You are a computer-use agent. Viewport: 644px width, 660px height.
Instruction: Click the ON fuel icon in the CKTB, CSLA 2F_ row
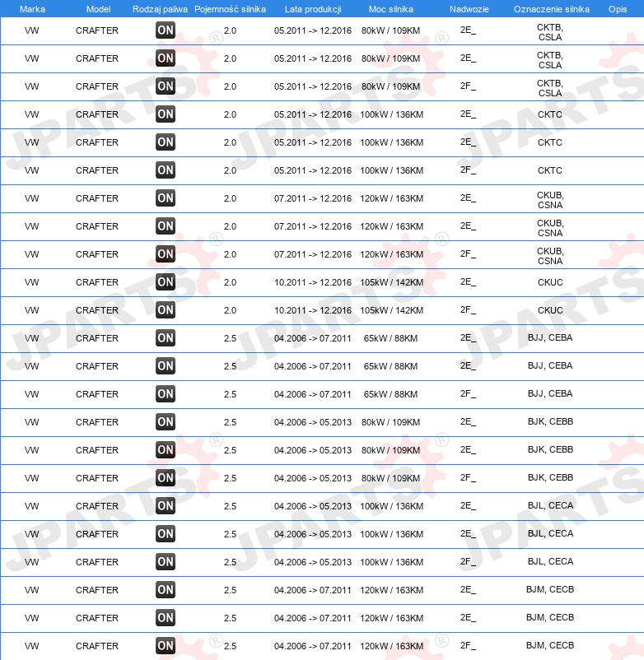tap(165, 86)
